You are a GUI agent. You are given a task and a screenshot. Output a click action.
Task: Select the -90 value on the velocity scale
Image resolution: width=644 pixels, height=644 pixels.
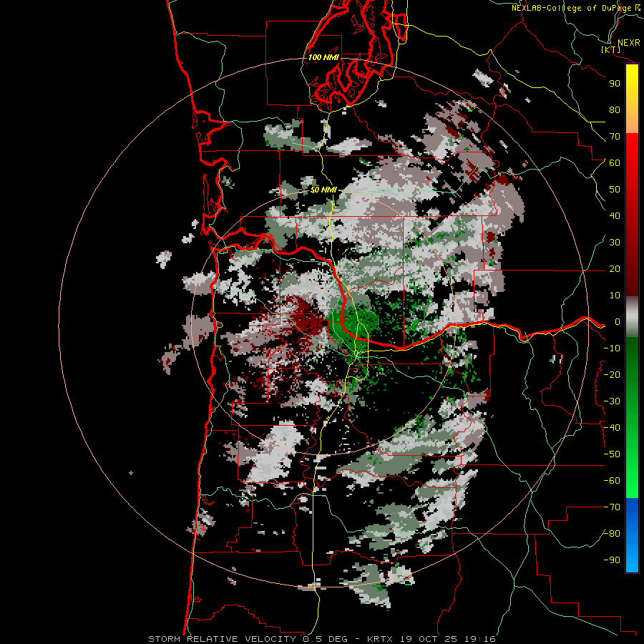612,560
